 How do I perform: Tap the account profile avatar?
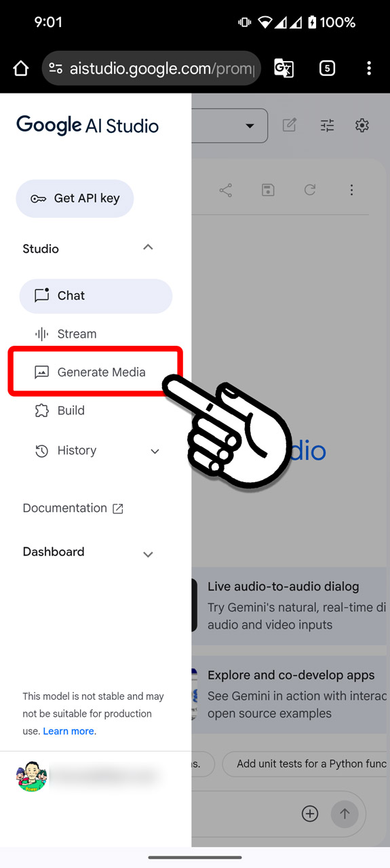(x=32, y=776)
